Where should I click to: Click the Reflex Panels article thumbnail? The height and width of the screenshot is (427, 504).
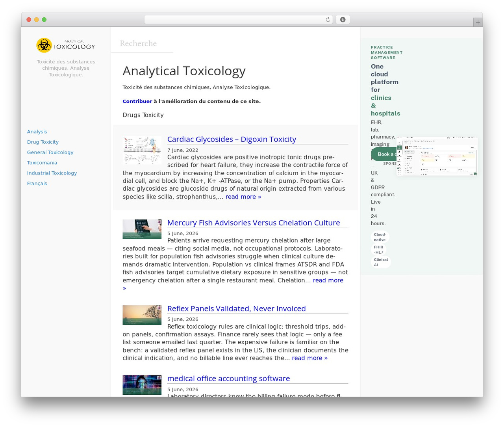click(142, 315)
